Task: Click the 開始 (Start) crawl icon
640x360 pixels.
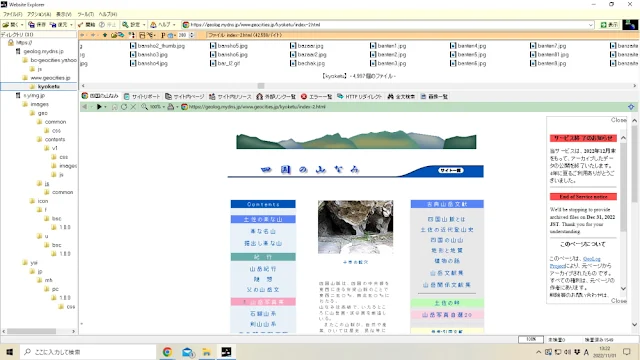Action: tap(81, 25)
